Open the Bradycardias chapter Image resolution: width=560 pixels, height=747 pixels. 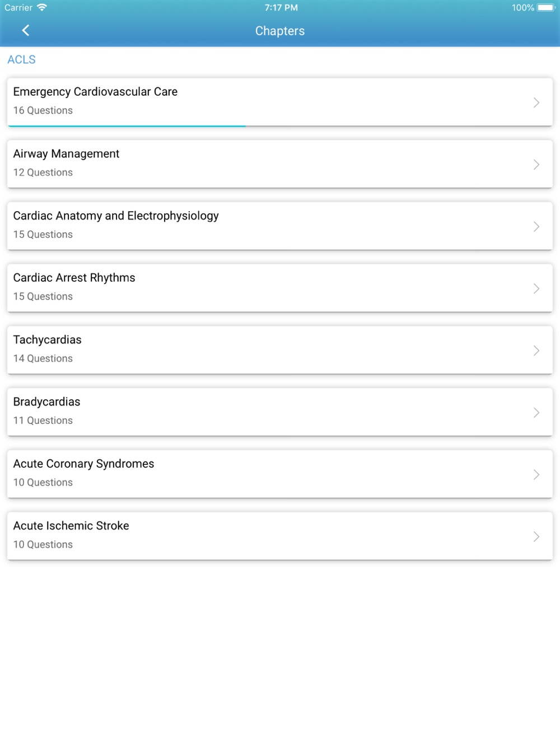(280, 413)
